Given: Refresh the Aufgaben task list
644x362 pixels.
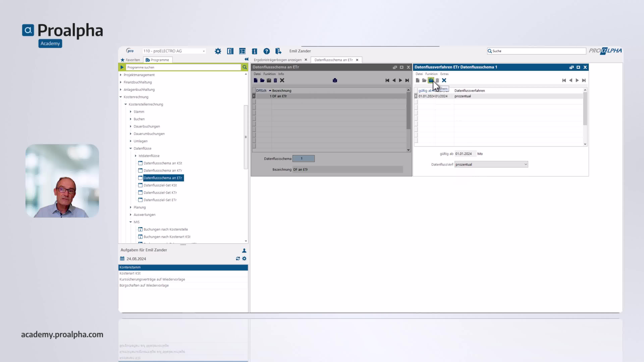Looking at the screenshot, I should click(x=238, y=259).
